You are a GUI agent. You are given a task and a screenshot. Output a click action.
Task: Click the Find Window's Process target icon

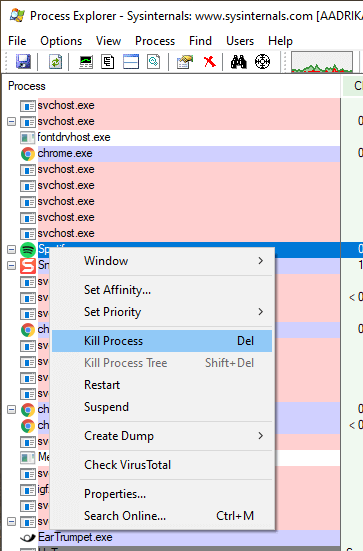pyautogui.click(x=262, y=62)
